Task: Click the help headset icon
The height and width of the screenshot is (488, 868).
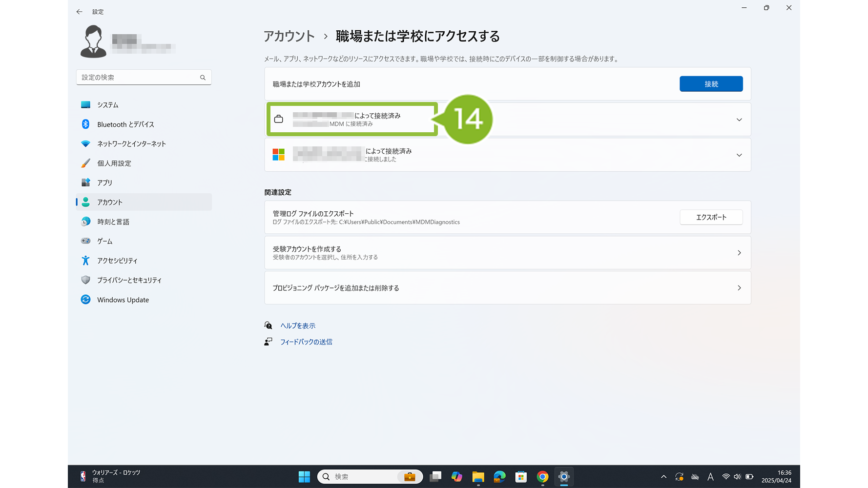Action: pos(268,325)
